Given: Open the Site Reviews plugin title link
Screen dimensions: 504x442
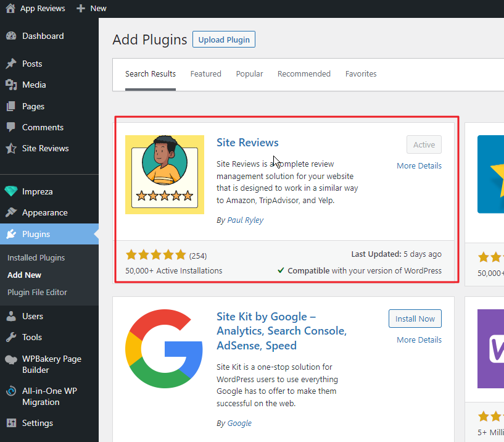Looking at the screenshot, I should (247, 143).
